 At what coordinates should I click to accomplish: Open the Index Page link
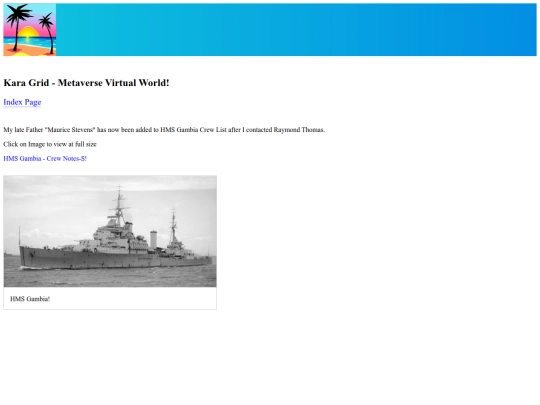coord(22,102)
